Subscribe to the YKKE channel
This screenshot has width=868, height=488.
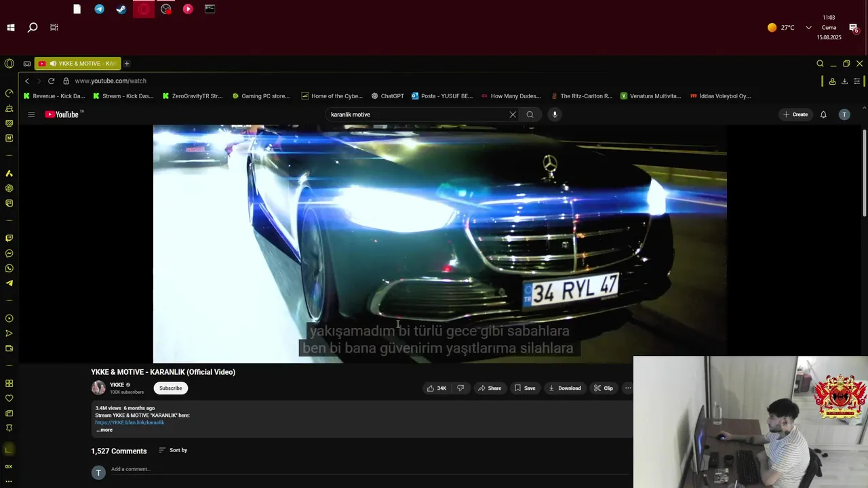tap(170, 388)
